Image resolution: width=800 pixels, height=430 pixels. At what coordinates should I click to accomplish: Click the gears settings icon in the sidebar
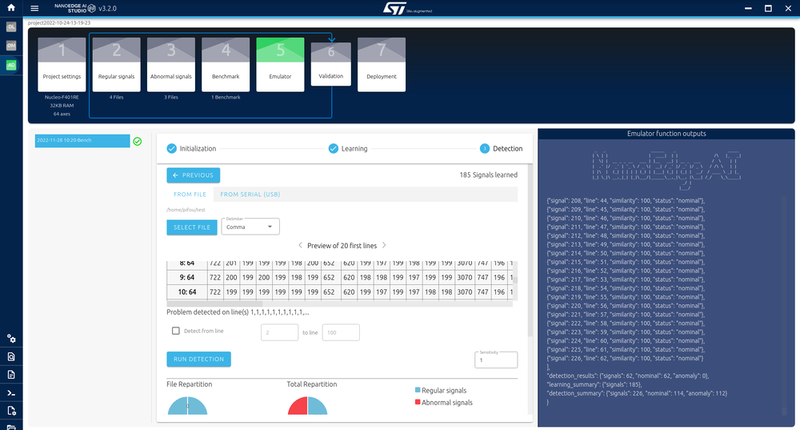pyautogui.click(x=11, y=339)
